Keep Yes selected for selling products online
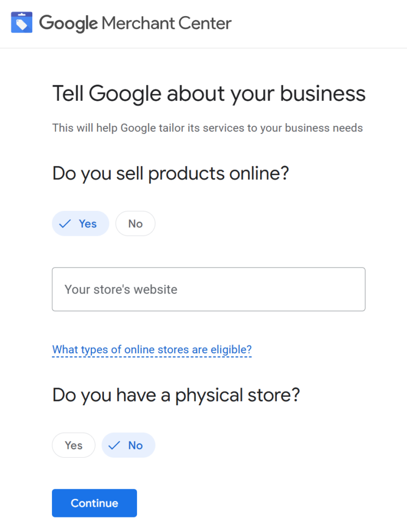Image resolution: width=407 pixels, height=532 pixels. coord(80,223)
